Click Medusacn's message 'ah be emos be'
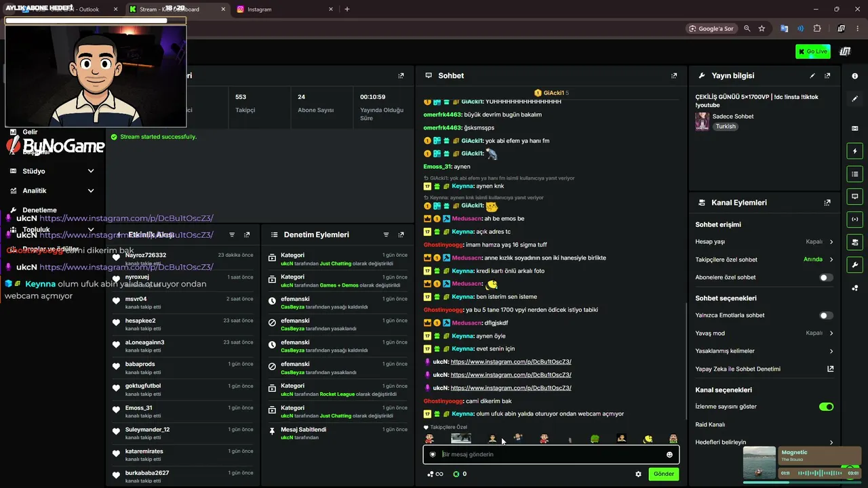Viewport: 868px width, 488px height. pyautogui.click(x=503, y=219)
